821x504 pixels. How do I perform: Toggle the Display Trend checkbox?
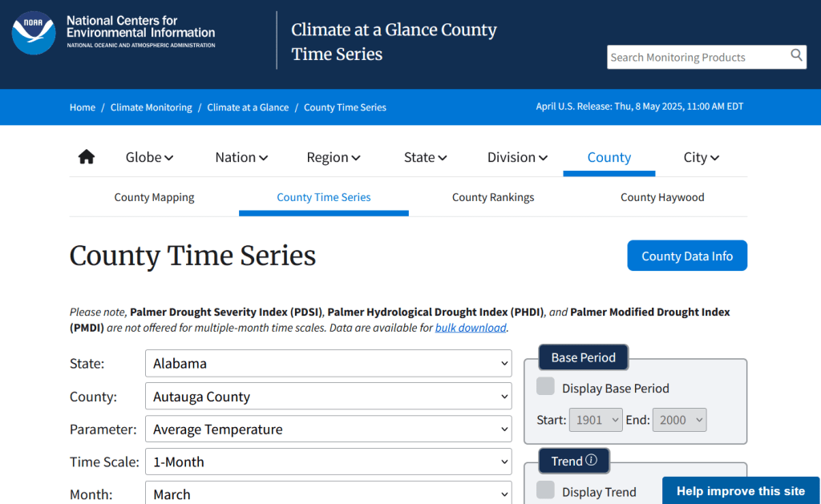545,490
